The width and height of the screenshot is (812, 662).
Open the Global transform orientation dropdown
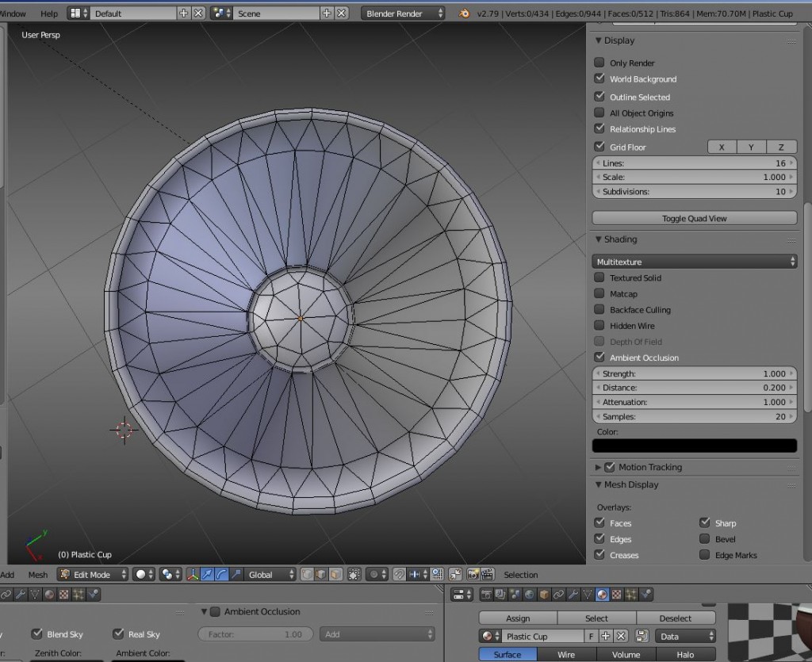[x=268, y=574]
